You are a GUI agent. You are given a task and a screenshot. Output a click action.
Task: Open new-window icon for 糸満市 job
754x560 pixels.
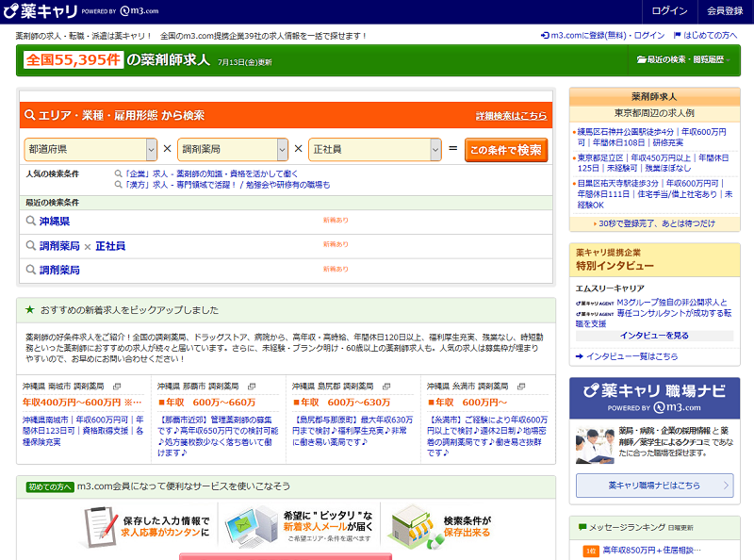521,387
